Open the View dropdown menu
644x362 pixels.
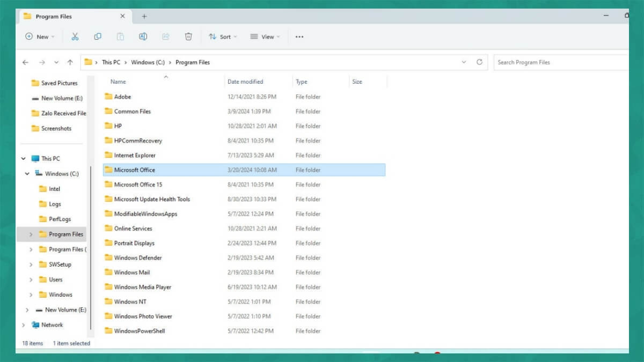[265, 36]
